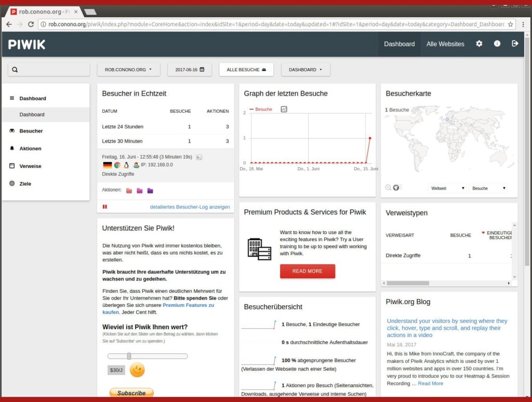The width and height of the screenshot is (532, 402).
Task: Click the German flag icon
Action: click(107, 165)
